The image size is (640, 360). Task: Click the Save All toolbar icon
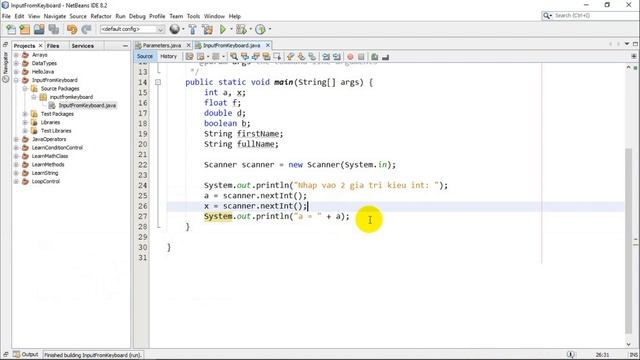pos(53,29)
